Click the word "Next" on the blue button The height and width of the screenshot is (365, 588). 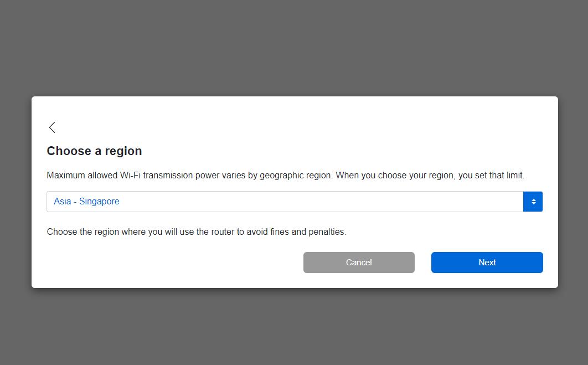487,263
